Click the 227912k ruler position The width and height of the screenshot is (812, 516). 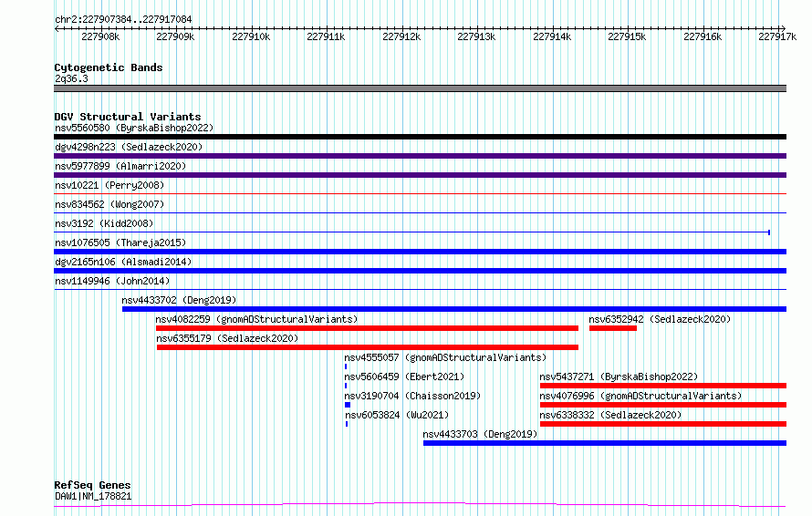click(401, 36)
